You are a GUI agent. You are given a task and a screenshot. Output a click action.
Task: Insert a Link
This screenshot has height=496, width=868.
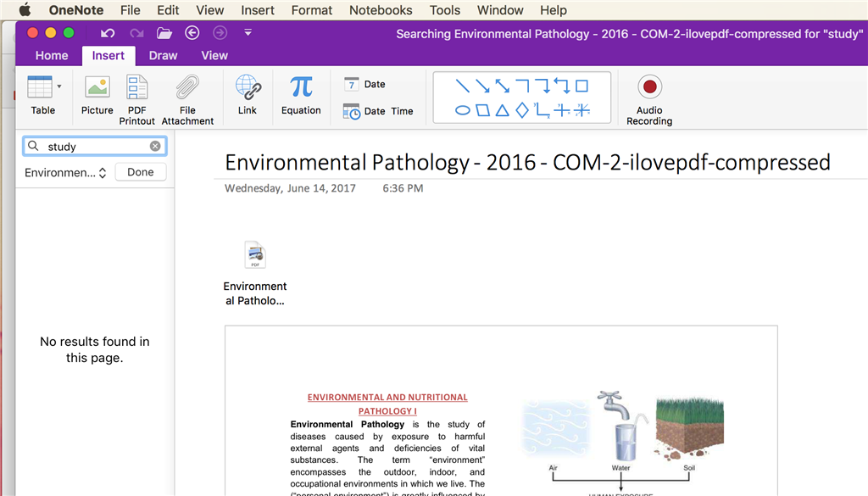(248, 95)
